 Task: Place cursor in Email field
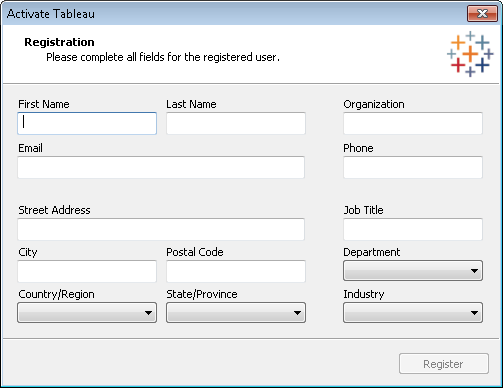(161, 167)
